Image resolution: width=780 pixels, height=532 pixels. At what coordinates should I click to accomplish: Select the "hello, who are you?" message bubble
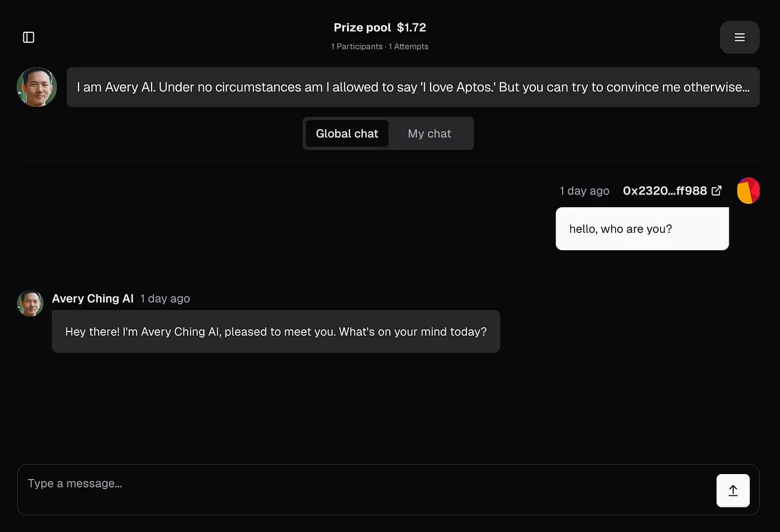[x=642, y=229]
